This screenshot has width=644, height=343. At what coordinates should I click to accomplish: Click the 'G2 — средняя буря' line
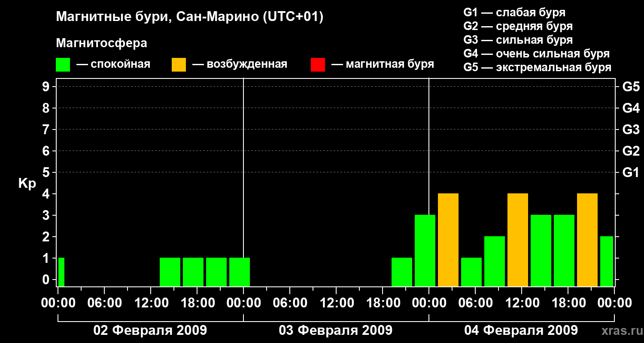(518, 26)
